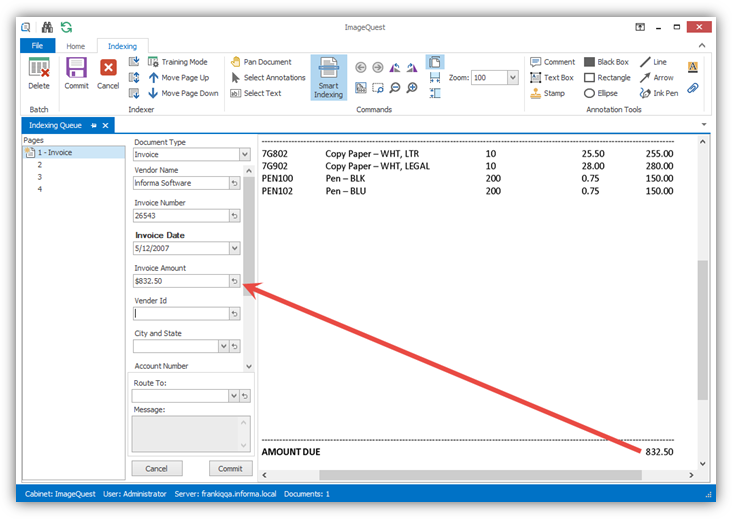
Task: Open the Document Type dropdown
Action: 245,154
